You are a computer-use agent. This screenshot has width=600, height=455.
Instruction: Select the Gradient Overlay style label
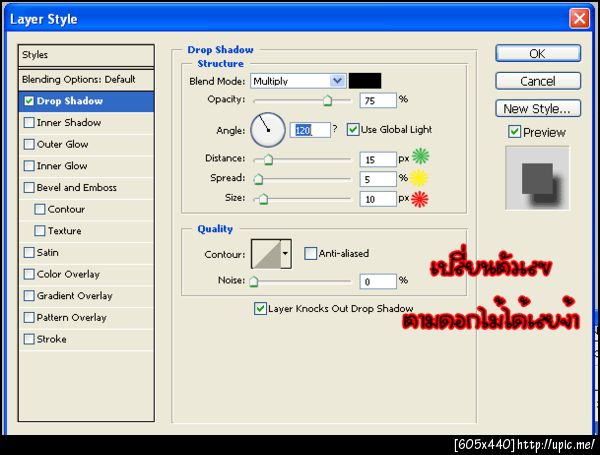pos(75,296)
